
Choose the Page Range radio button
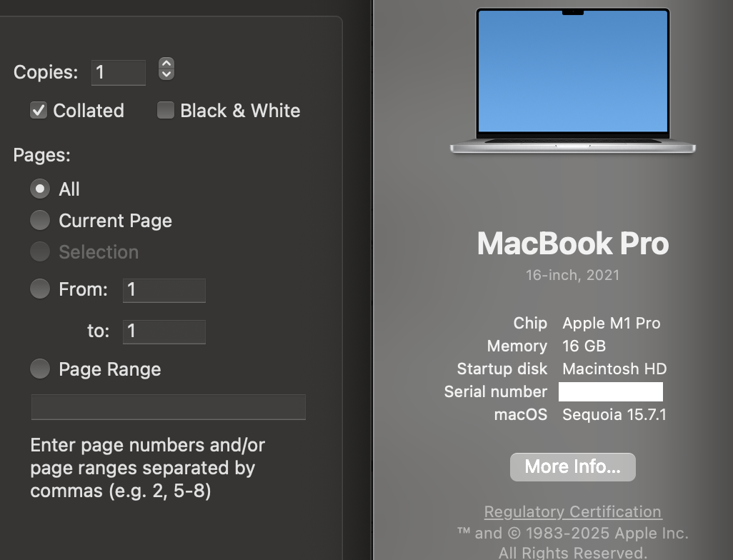pos(40,369)
